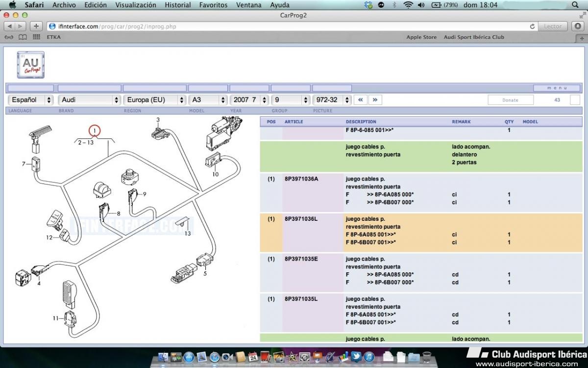
Task: Open the Picture dropdown 972-32
Action: [332, 100]
